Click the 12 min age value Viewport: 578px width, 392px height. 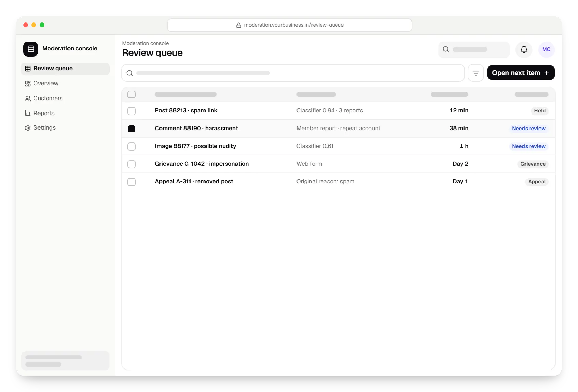pos(459,110)
